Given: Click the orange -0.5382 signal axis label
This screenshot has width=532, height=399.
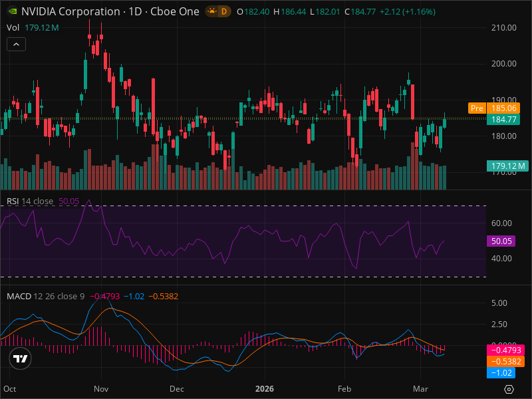Looking at the screenshot, I should (x=505, y=361).
